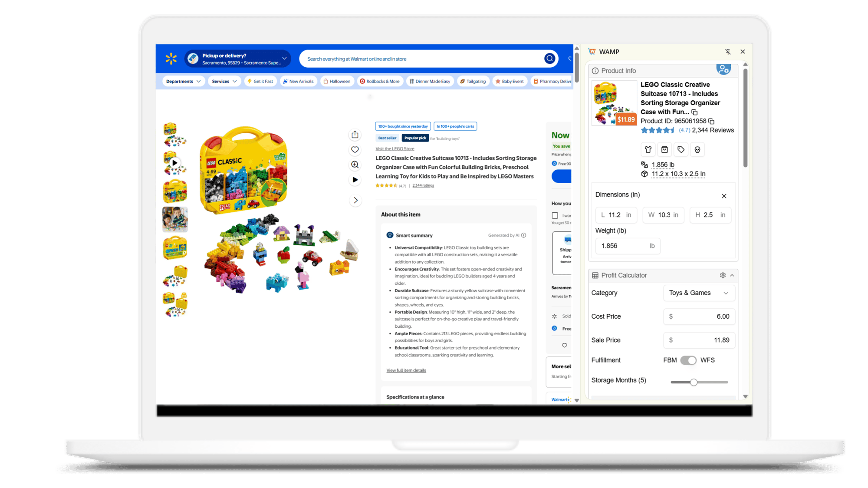Edit the Width dimension field
This screenshot has width=868, height=488.
pos(663,215)
